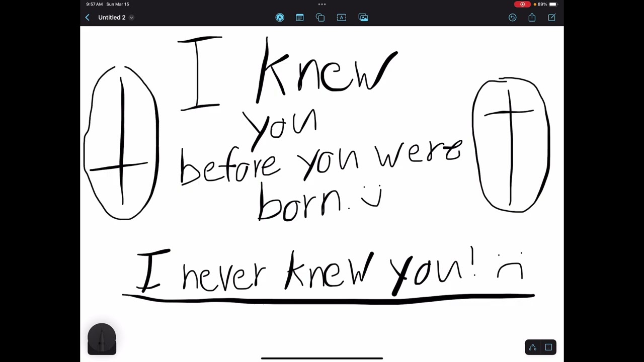The image size is (644, 362).
Task: Toggle the square scenes button
Action: 548,347
